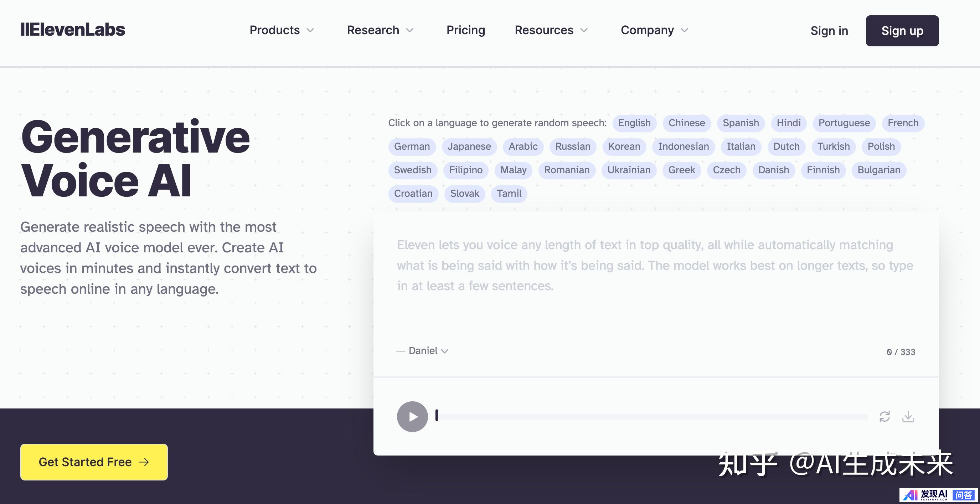
Task: Expand the Products menu chevron
Action: 310,30
